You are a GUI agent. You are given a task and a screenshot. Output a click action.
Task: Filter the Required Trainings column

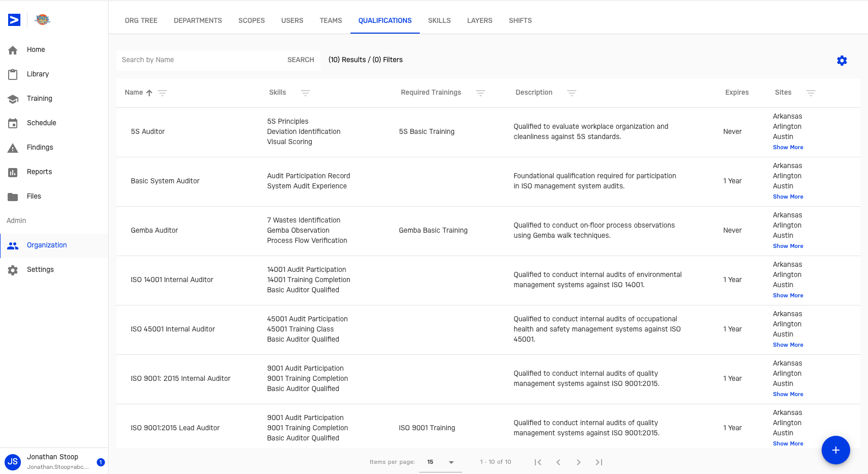pyautogui.click(x=480, y=93)
